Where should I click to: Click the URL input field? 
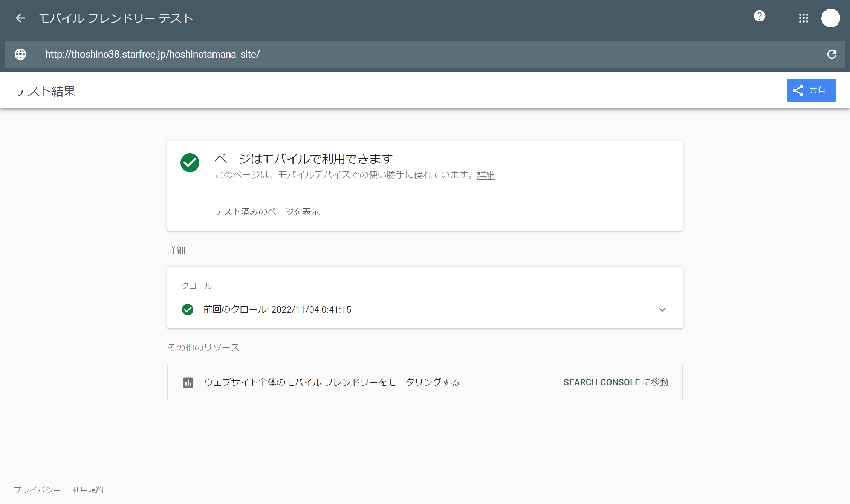414,54
